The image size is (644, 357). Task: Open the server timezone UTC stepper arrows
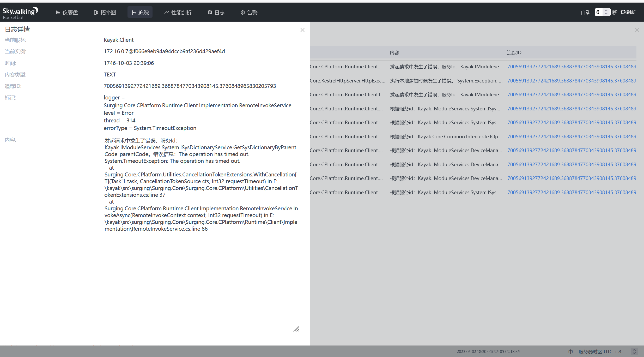click(x=634, y=352)
